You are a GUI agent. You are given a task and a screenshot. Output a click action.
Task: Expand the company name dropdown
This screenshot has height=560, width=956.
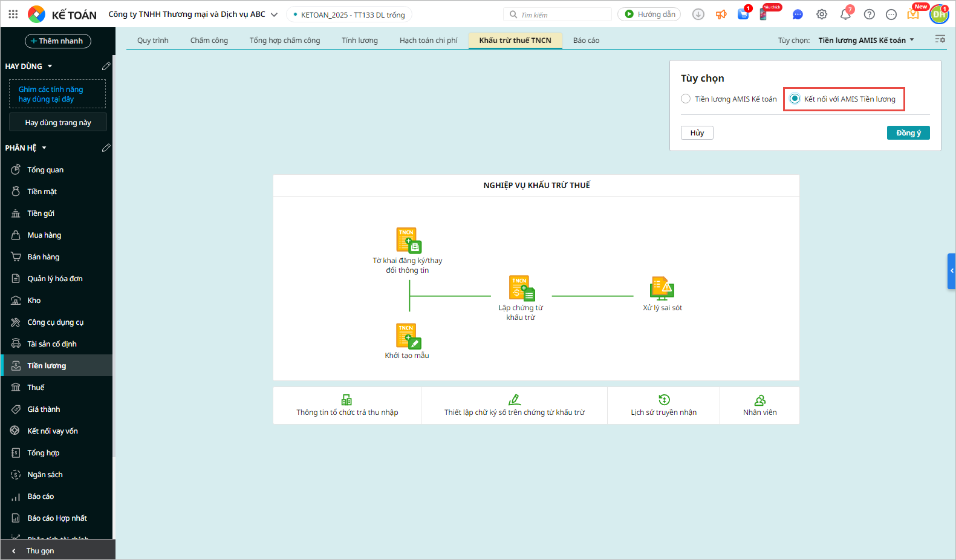(x=274, y=15)
